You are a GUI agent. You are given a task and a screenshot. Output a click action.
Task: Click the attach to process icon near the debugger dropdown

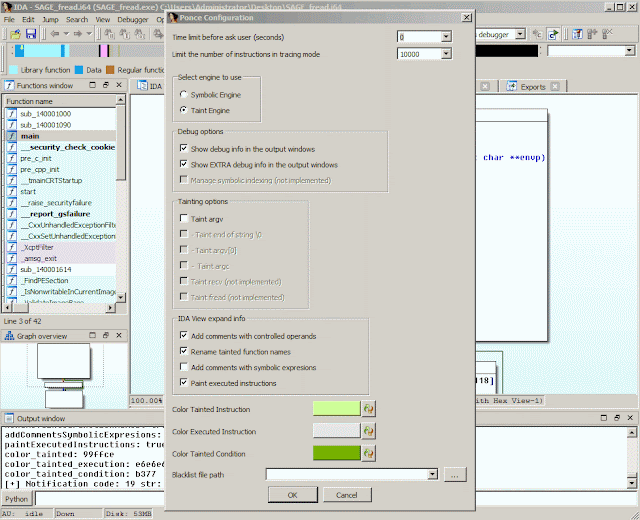click(x=537, y=34)
